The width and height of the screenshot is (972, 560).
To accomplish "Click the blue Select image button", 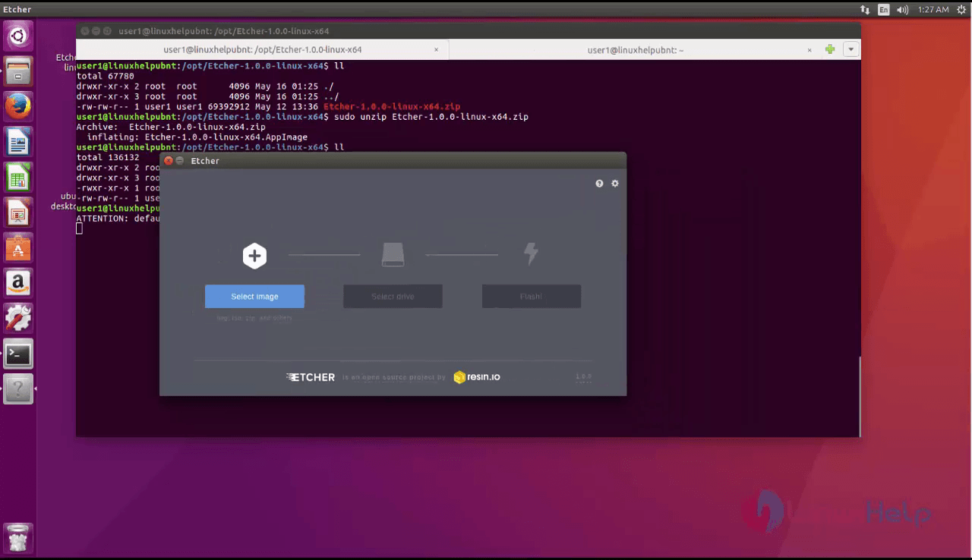I will 254,297.
